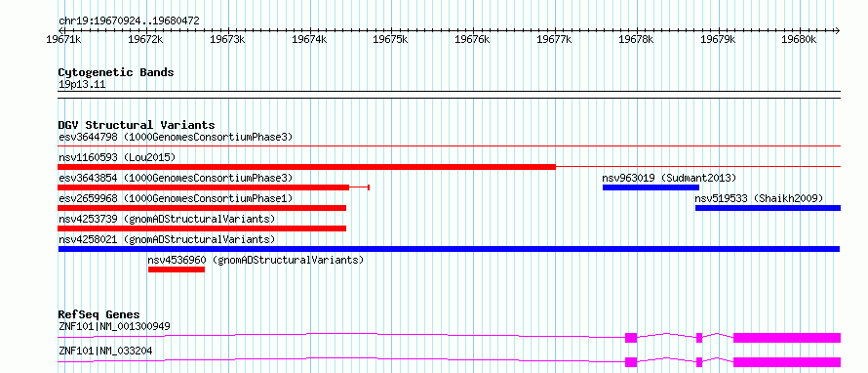Select the large last exon of ZNF101|NM_001300949
The height and width of the screenshot is (373, 868).
point(787,338)
